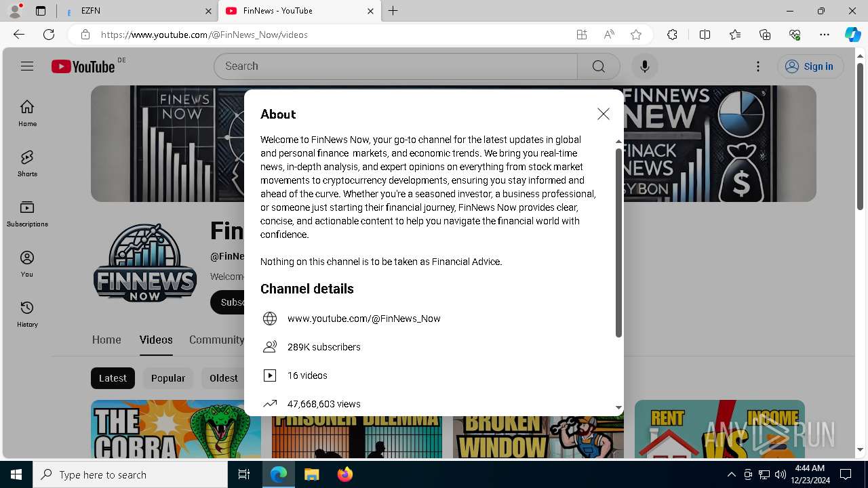The height and width of the screenshot is (488, 868).
Task: Open the Broken Window video thumbnail
Action: point(538,437)
